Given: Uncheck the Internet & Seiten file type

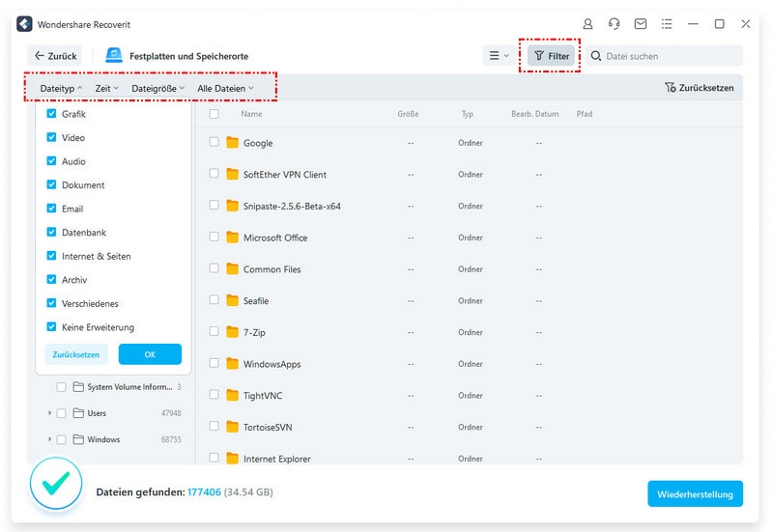Looking at the screenshot, I should 51,255.
